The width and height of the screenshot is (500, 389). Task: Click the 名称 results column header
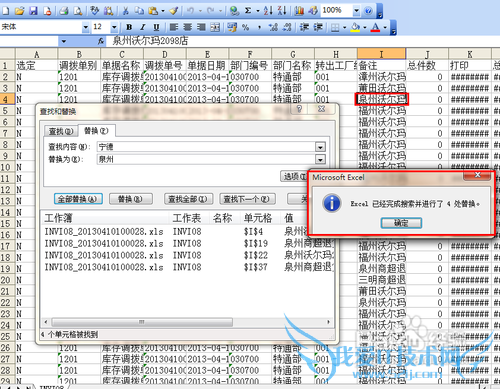[222, 218]
